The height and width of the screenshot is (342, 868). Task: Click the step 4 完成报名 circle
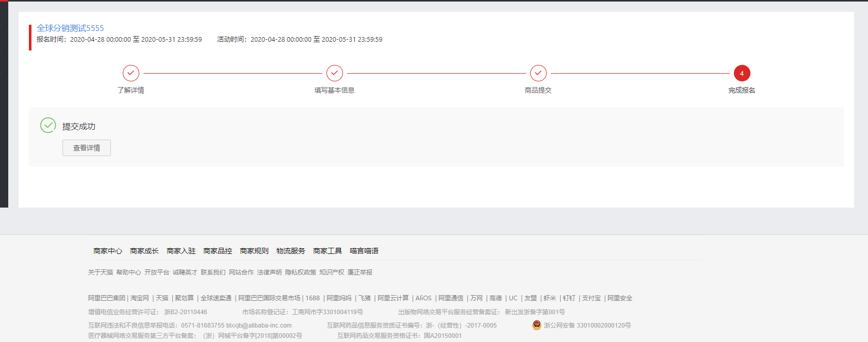point(742,73)
